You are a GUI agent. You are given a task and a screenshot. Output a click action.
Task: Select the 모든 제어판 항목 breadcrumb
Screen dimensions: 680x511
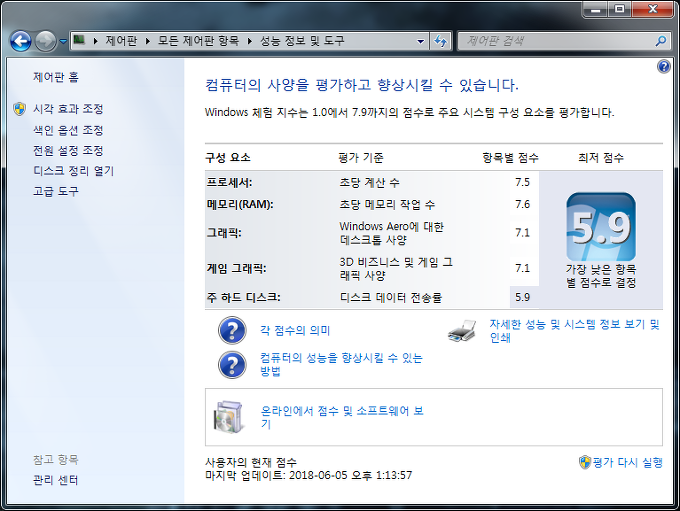[x=198, y=41]
